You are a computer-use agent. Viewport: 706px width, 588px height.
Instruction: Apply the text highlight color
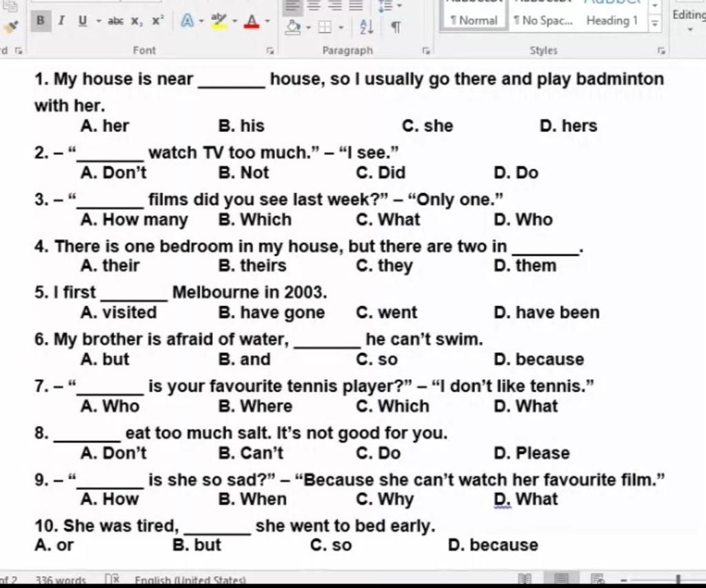(219, 20)
